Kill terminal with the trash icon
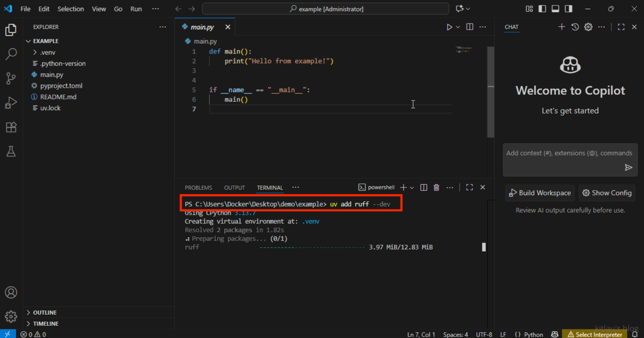The image size is (644, 338). 436,187
